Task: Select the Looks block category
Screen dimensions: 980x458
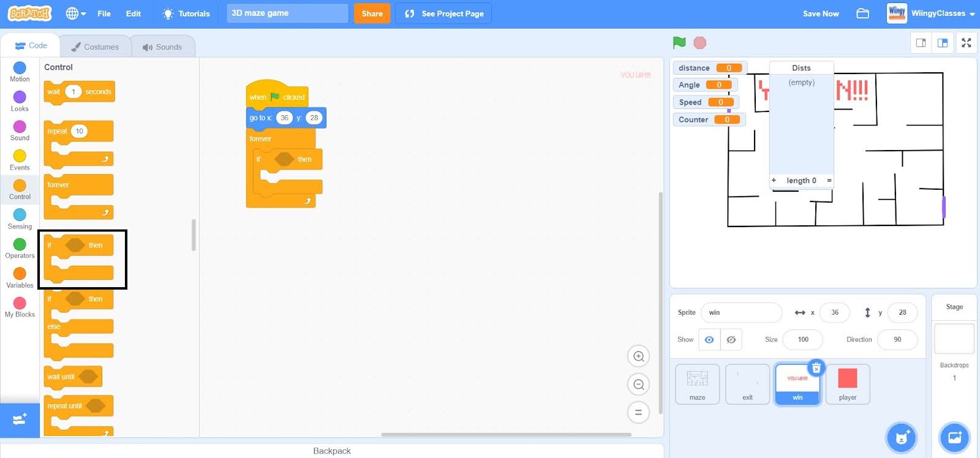Action: click(x=20, y=102)
